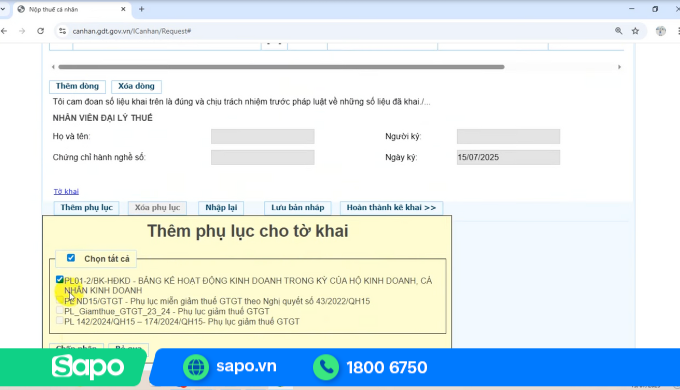Click the browser forward arrow

[22, 31]
